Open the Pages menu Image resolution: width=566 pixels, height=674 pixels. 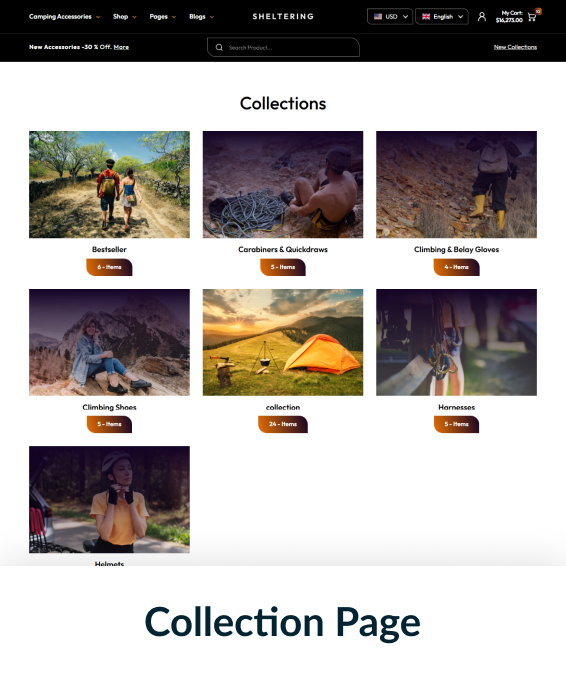162,17
